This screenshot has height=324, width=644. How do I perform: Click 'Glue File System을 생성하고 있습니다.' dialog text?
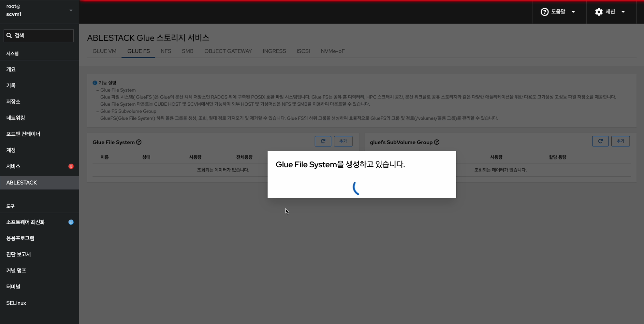point(340,165)
